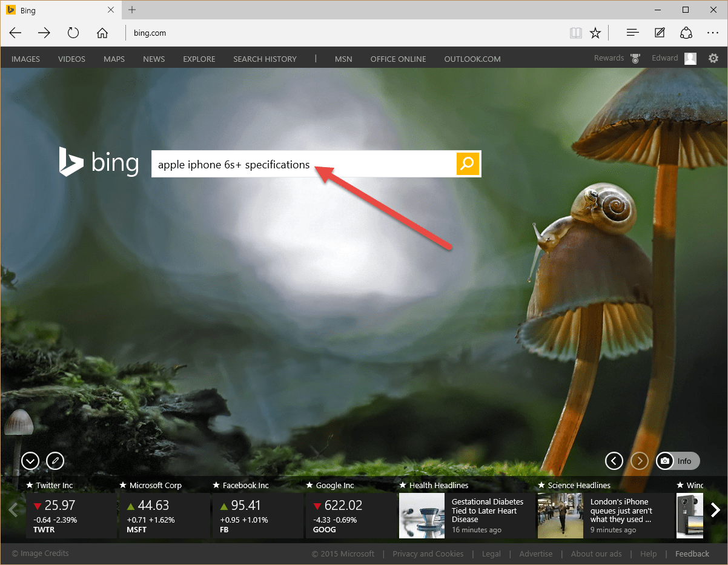Show next homepage image arrow
This screenshot has width=728, height=565.
pyautogui.click(x=640, y=461)
